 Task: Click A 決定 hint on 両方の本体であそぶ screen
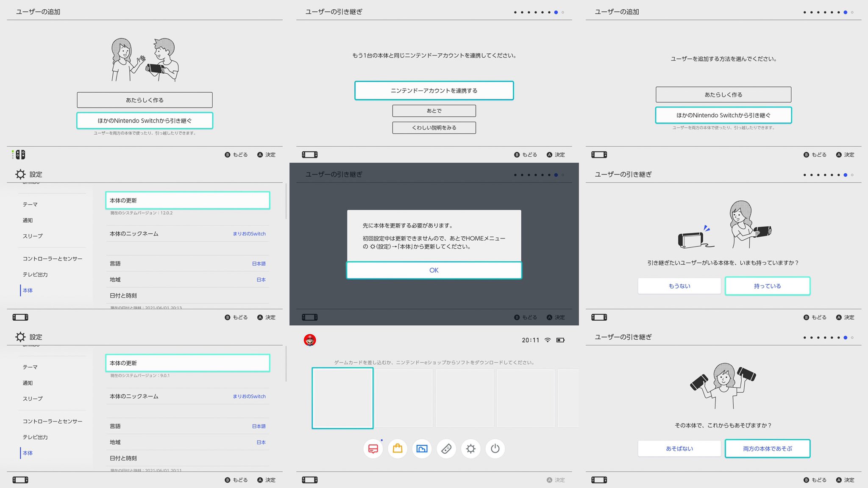tap(845, 480)
